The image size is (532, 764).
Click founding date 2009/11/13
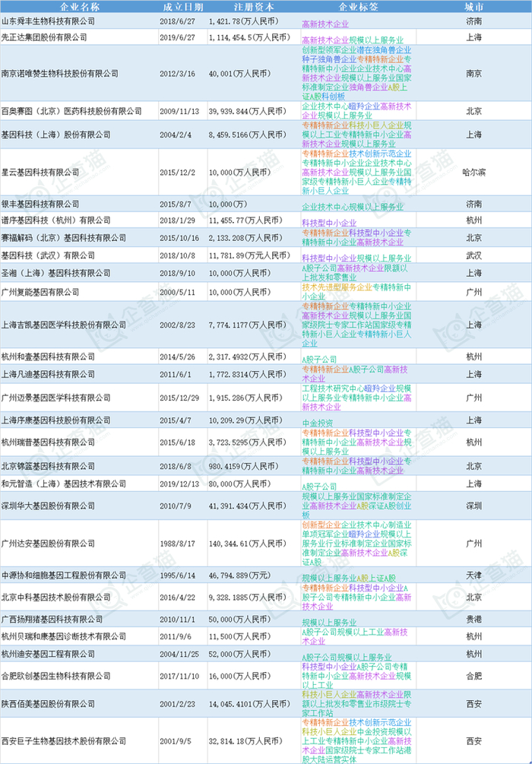[180, 112]
